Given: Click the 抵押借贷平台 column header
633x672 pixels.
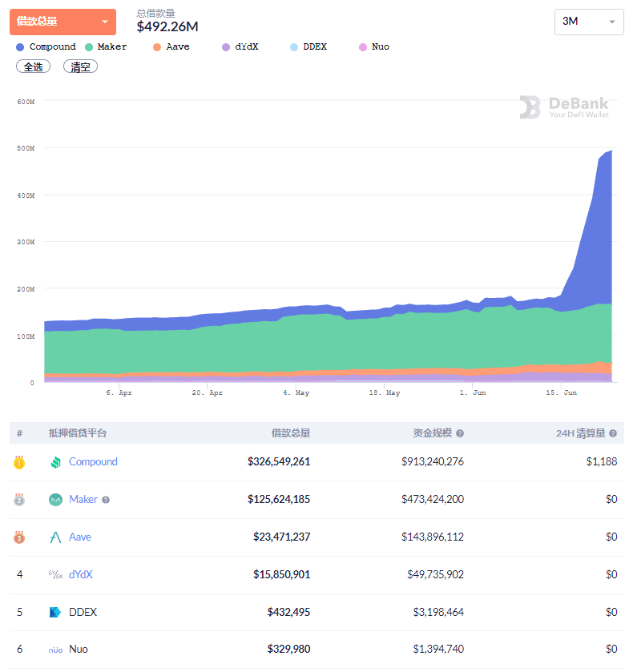Looking at the screenshot, I should click(78, 433).
